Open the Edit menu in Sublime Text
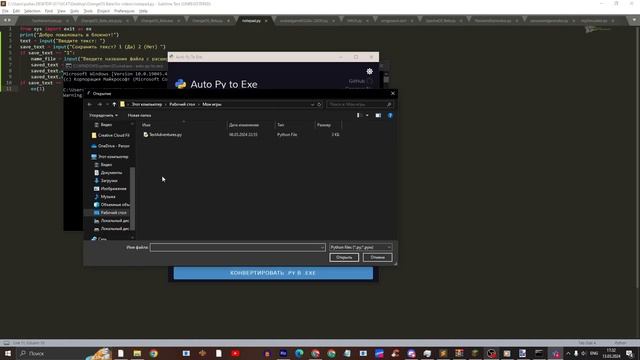The width and height of the screenshot is (640, 360). pos(16,11)
